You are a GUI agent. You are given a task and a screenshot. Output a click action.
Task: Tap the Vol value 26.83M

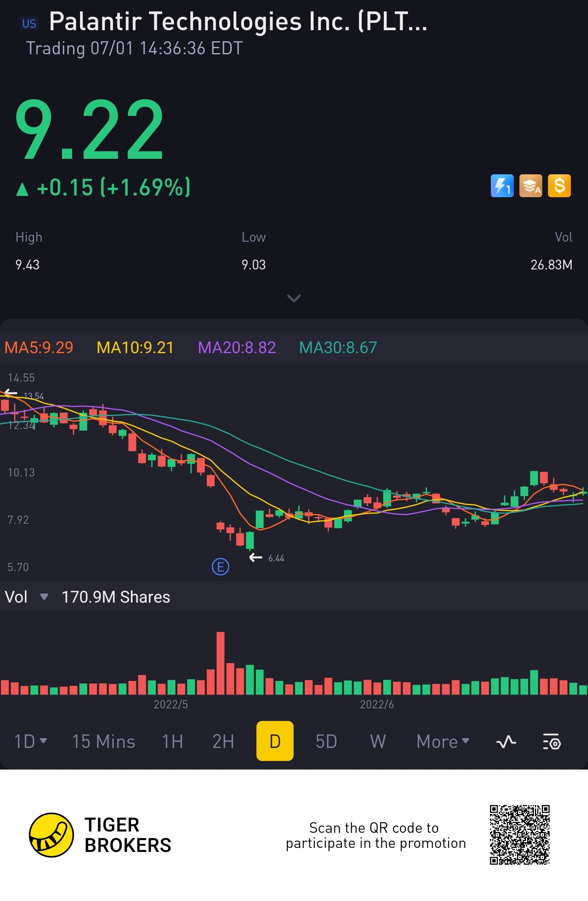click(x=551, y=265)
